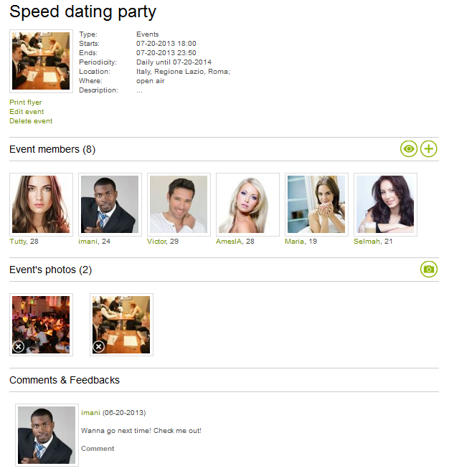
Task: Choose Delete event link
Action: (x=31, y=121)
